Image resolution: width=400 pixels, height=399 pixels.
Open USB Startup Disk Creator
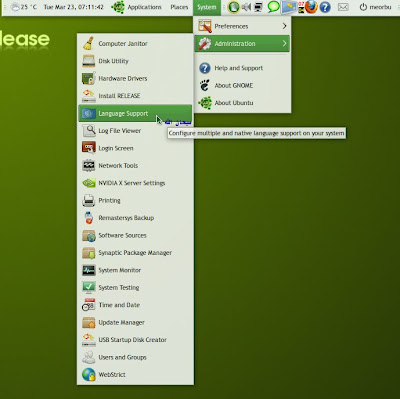135,340
